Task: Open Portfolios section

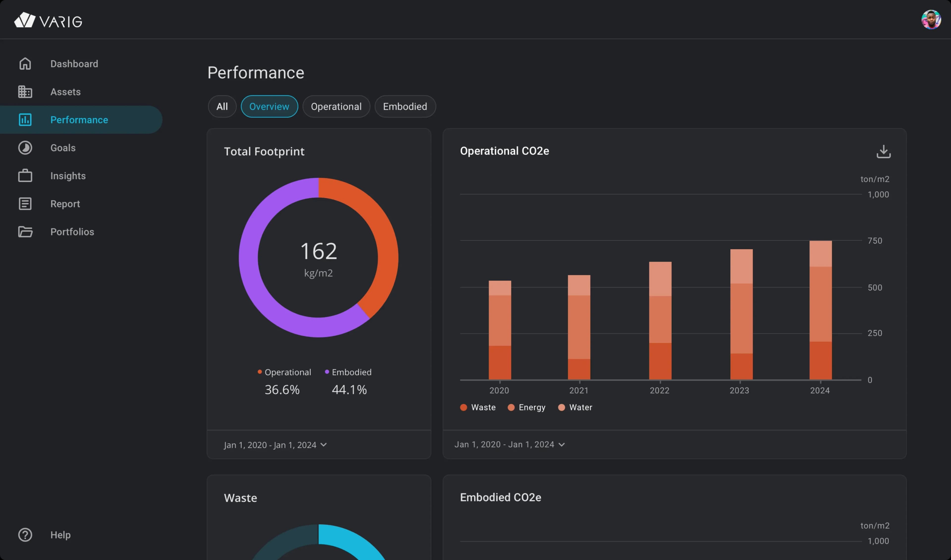Action: point(72,232)
